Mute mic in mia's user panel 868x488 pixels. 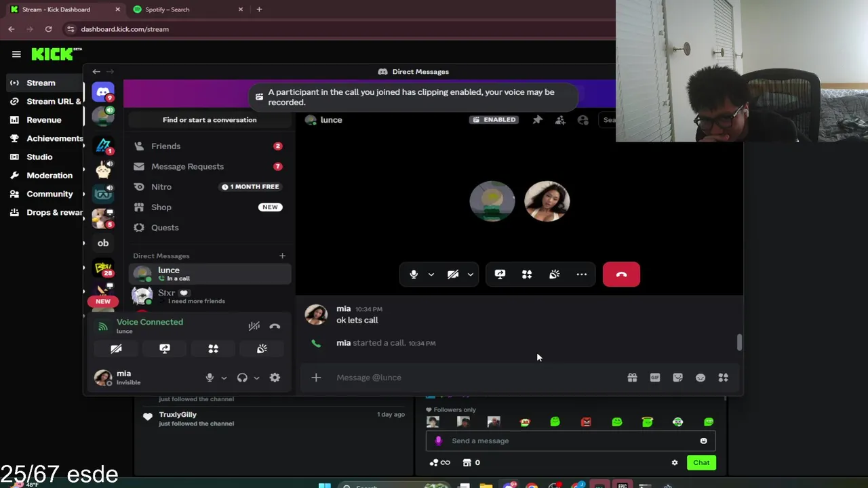tap(210, 378)
